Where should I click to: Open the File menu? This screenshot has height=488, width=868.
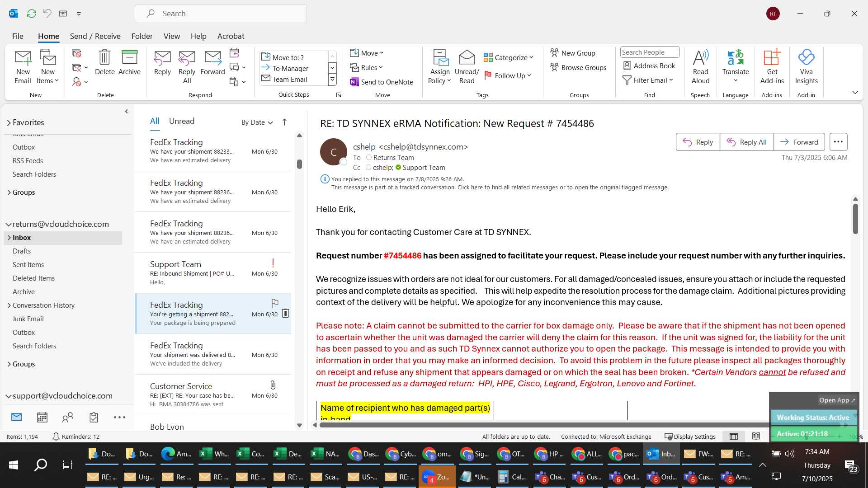click(18, 36)
